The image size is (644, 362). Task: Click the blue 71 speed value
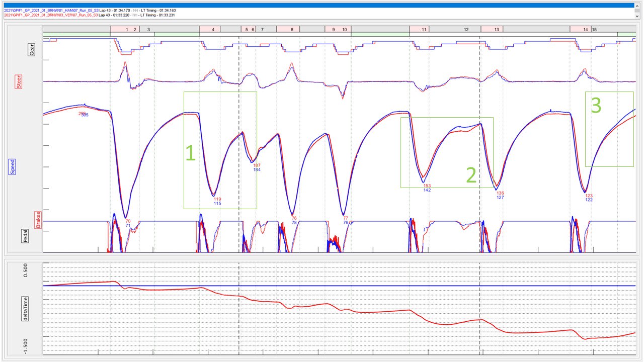click(x=128, y=225)
